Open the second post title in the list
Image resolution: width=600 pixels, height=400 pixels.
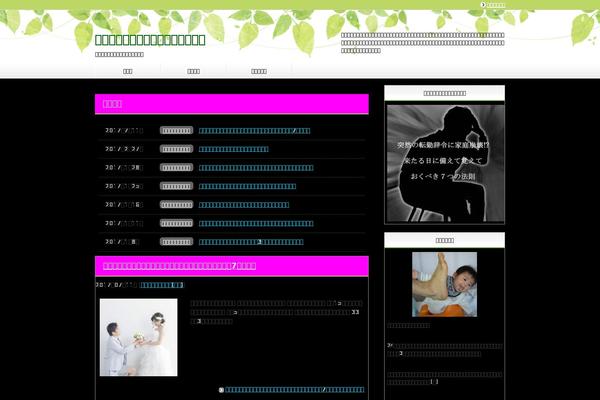(233, 149)
